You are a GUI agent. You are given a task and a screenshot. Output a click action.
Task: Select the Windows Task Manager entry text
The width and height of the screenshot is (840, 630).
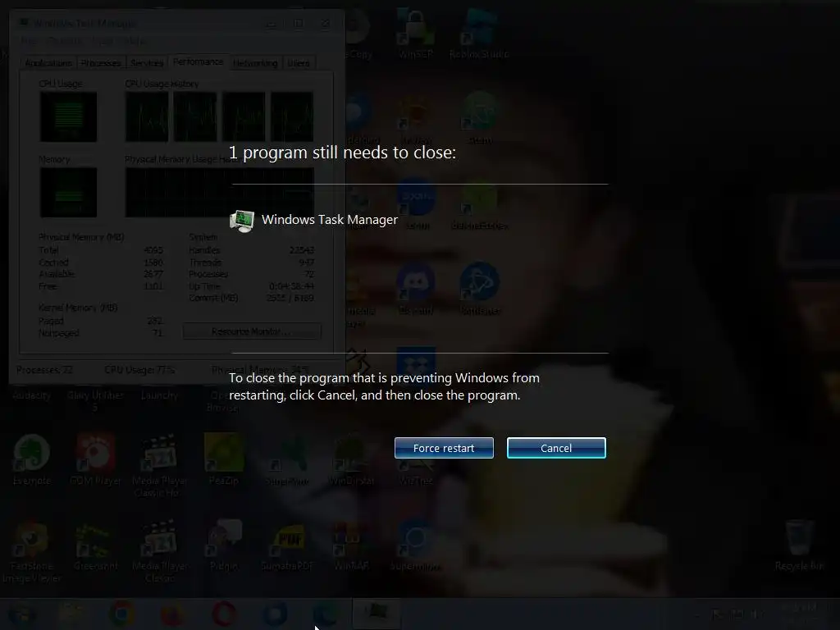(x=330, y=220)
